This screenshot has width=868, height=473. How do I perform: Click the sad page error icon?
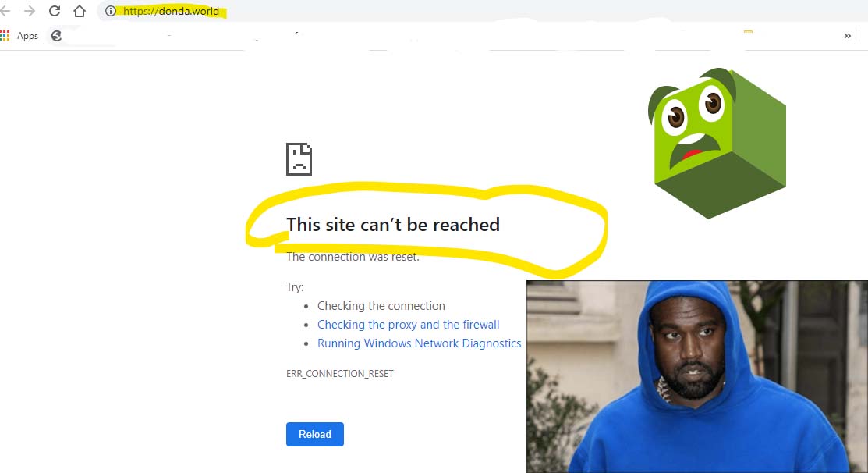[299, 159]
